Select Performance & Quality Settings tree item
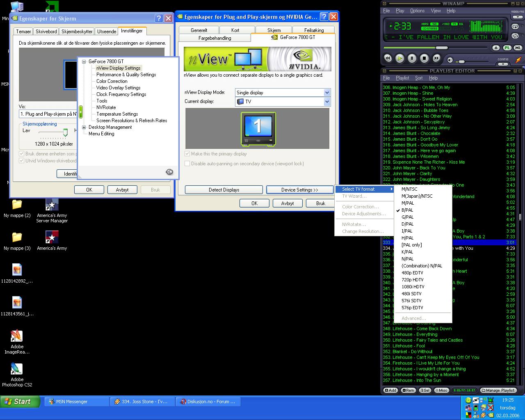The width and height of the screenshot is (525, 420). [126, 75]
